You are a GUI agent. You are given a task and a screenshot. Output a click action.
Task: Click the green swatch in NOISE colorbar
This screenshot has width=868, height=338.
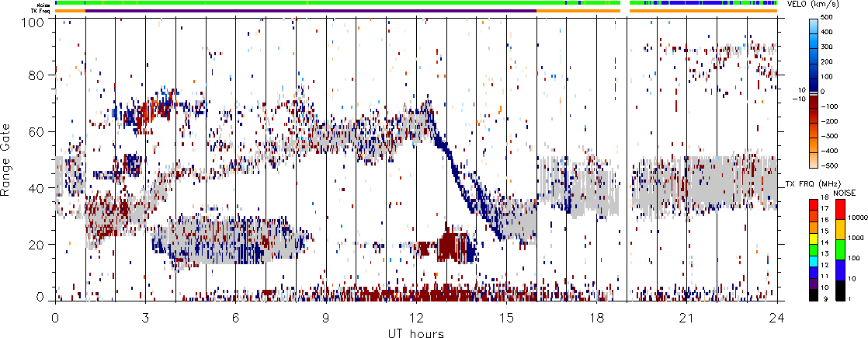839,250
